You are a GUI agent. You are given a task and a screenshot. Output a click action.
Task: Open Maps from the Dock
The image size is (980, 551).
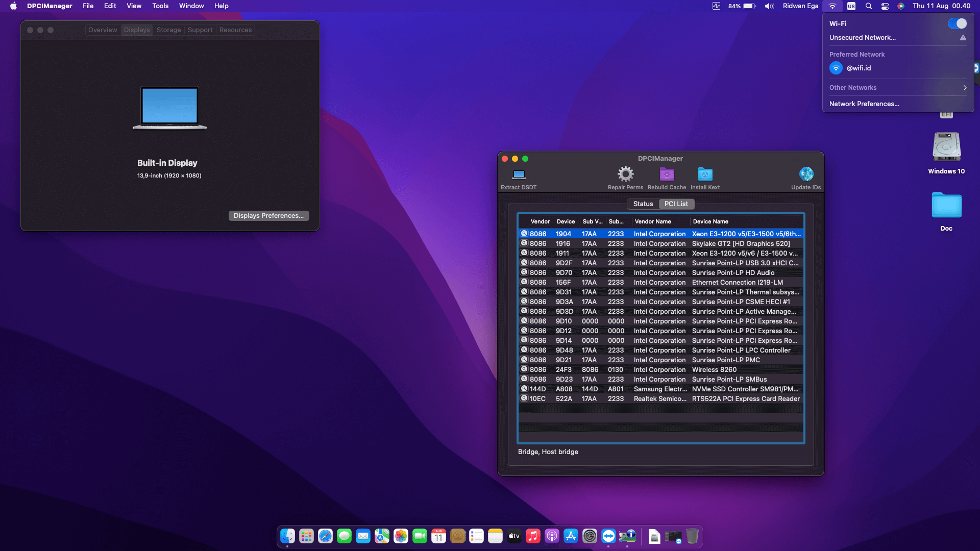point(382,536)
